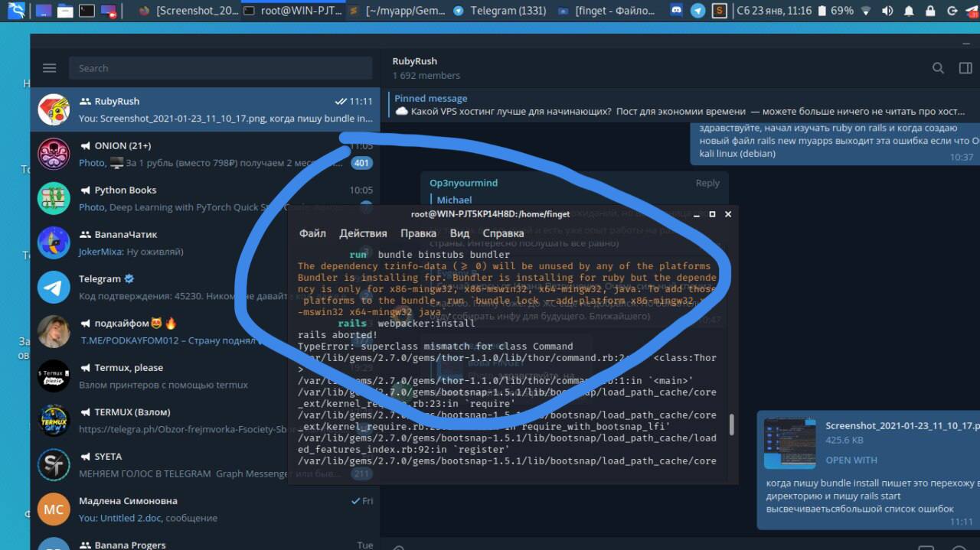Open the Действия menu in terminal
Viewport: 980px width, 550px height.
(x=363, y=233)
